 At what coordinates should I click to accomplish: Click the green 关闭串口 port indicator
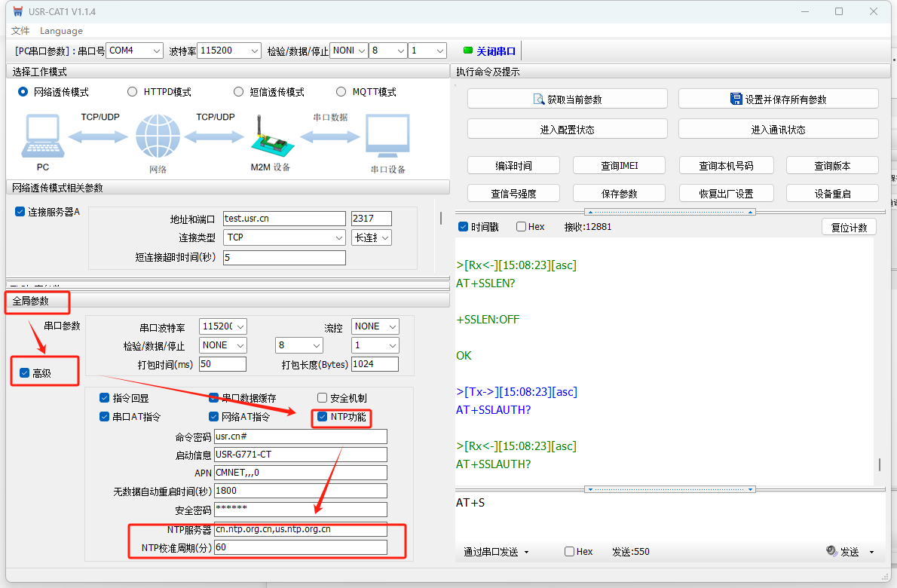tap(467, 51)
